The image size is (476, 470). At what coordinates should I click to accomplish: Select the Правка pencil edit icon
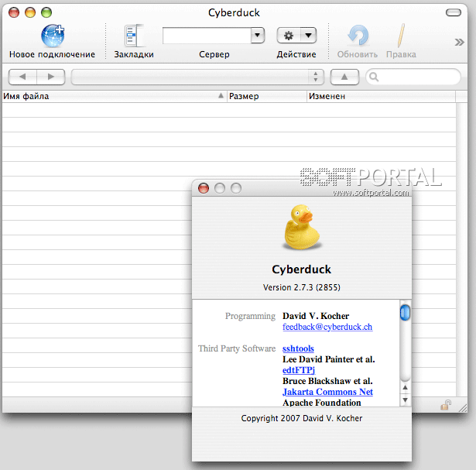pyautogui.click(x=402, y=36)
